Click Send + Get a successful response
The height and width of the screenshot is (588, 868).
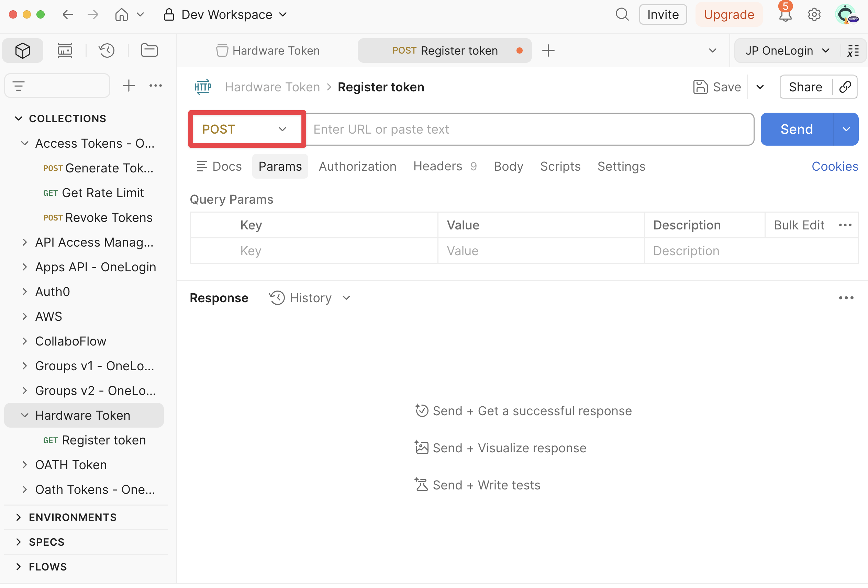coord(523,411)
